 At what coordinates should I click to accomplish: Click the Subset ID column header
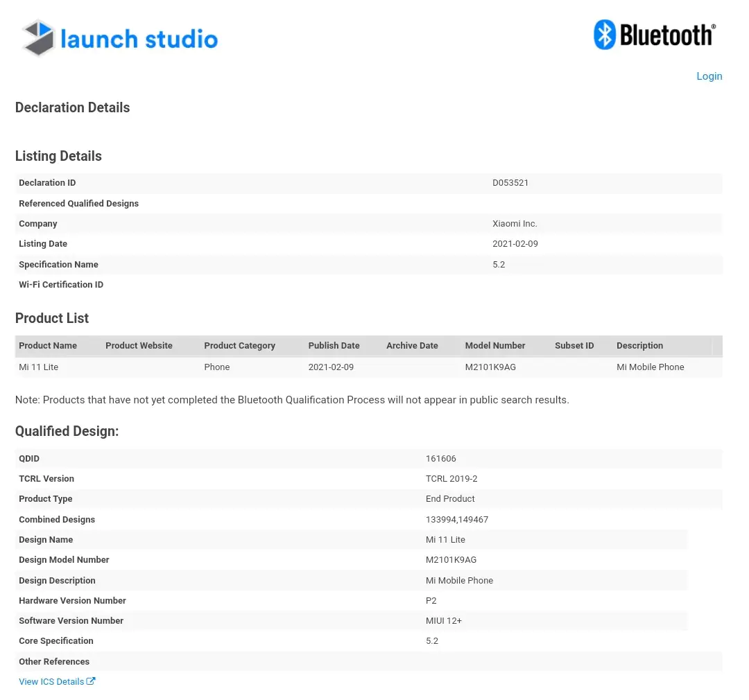point(574,345)
